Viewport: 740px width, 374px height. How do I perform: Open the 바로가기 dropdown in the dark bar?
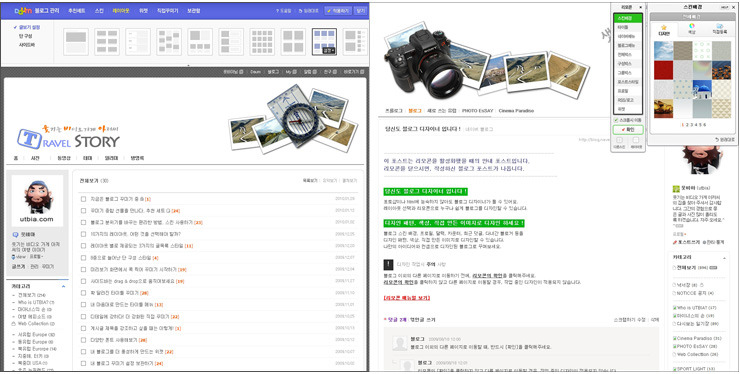pyautogui.click(x=353, y=72)
